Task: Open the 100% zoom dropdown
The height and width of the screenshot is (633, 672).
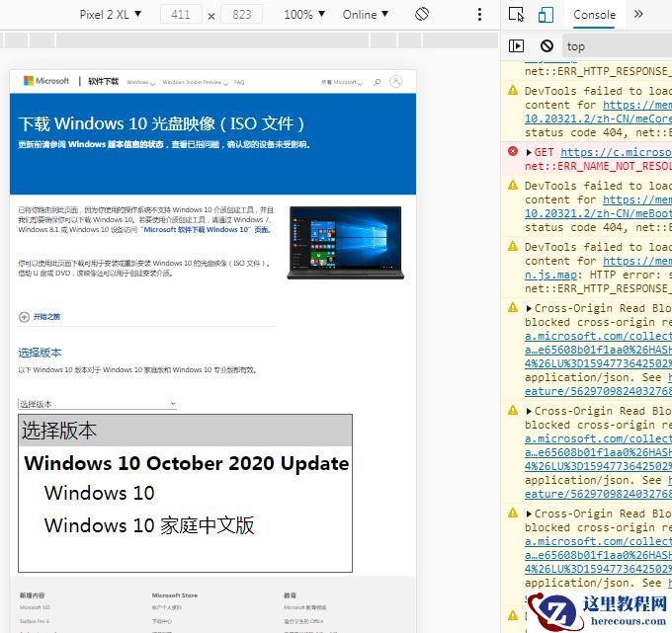Action: [x=304, y=15]
